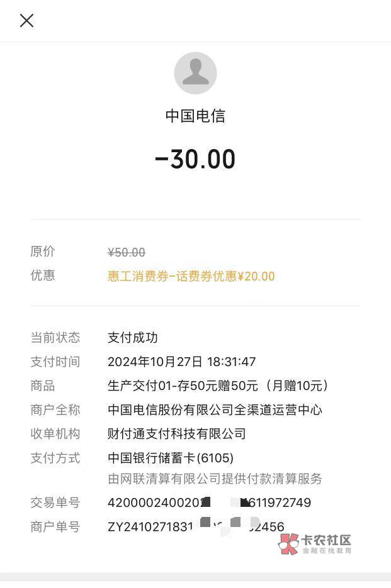
Task: Click the 优惠 label
Action: click(x=43, y=275)
